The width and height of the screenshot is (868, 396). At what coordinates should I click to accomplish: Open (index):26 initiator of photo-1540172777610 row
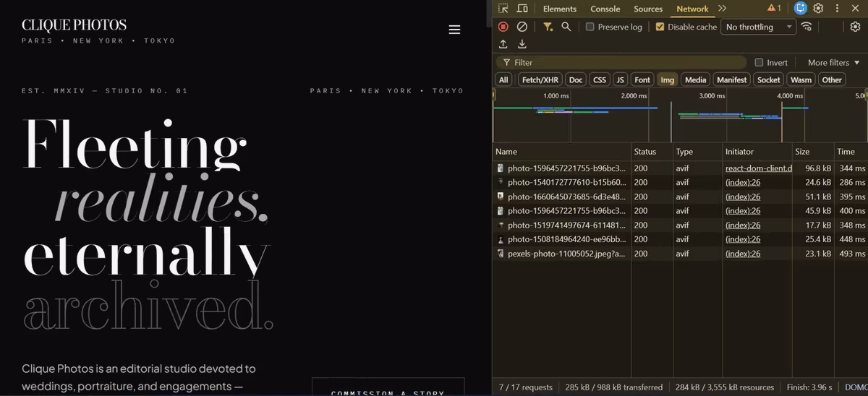743,182
